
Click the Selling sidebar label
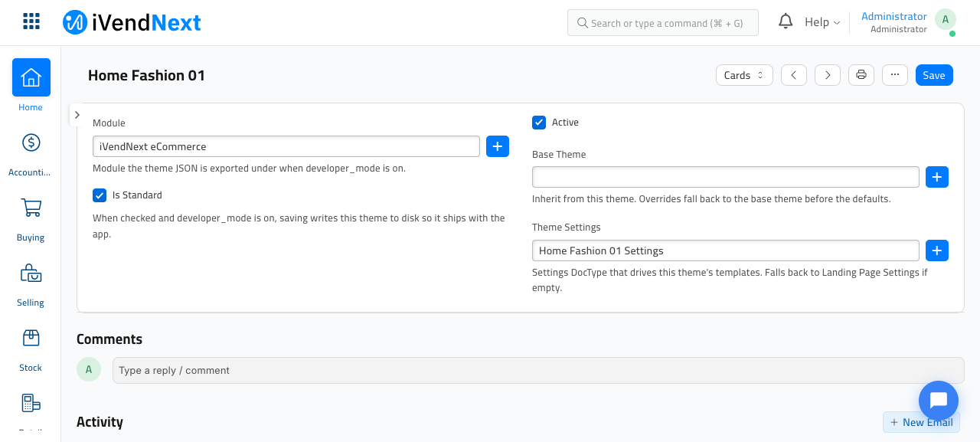click(31, 303)
